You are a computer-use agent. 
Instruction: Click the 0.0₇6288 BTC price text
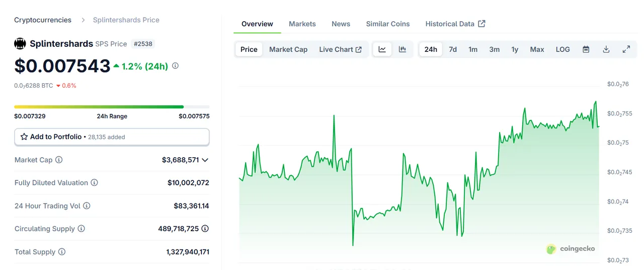(34, 86)
